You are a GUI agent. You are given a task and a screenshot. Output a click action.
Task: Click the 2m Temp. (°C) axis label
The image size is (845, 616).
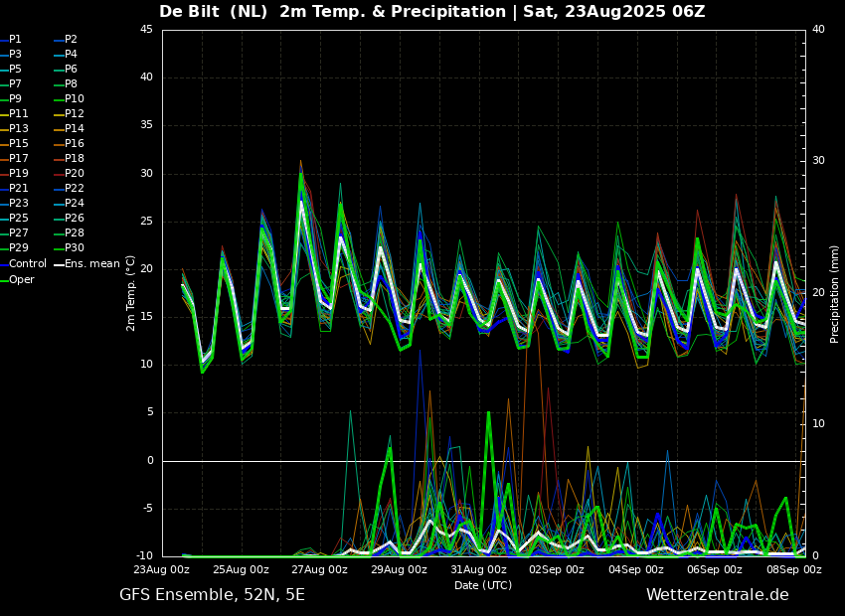pos(130,293)
